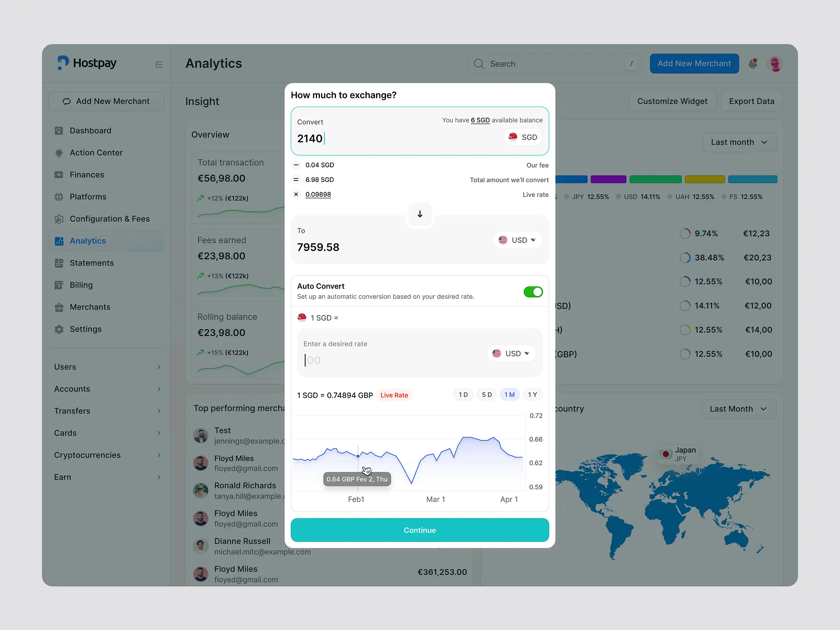This screenshot has height=630, width=840.
Task: Disable the Auto Convert toggle
Action: (x=533, y=292)
